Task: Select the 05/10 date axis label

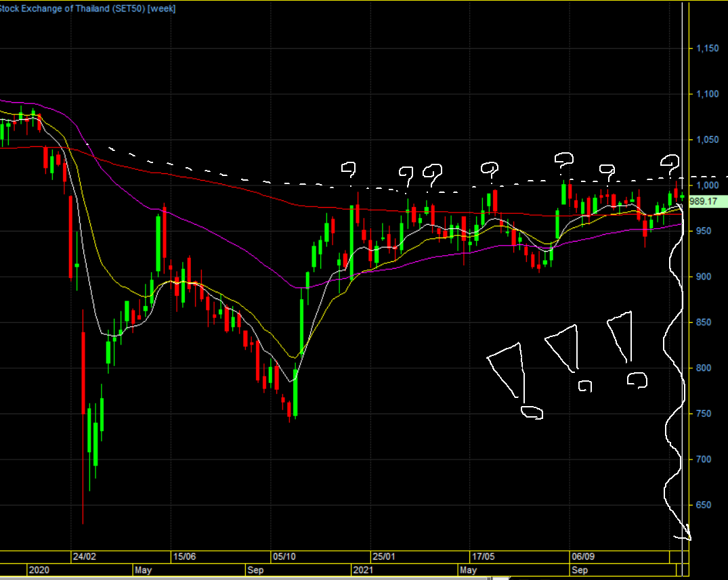Action: pyautogui.click(x=284, y=556)
